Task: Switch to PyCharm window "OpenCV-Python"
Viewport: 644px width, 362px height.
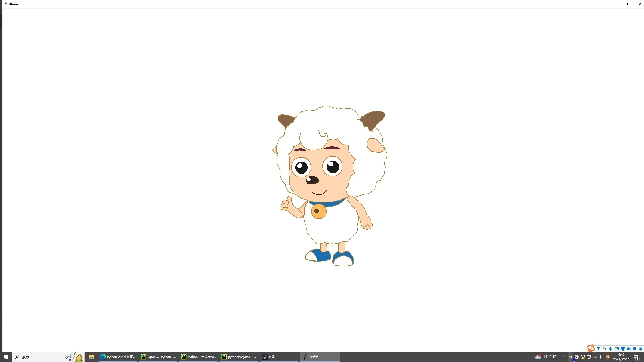Action: 158,357
